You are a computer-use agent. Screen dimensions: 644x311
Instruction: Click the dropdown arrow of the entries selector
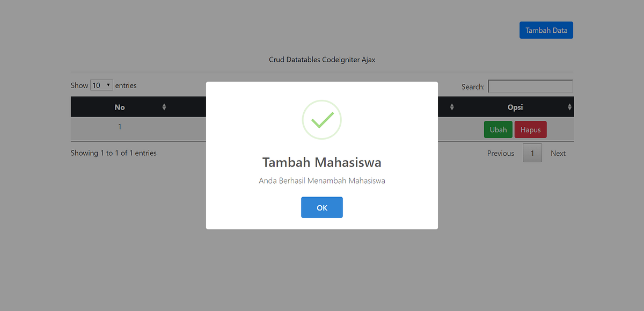(x=108, y=85)
